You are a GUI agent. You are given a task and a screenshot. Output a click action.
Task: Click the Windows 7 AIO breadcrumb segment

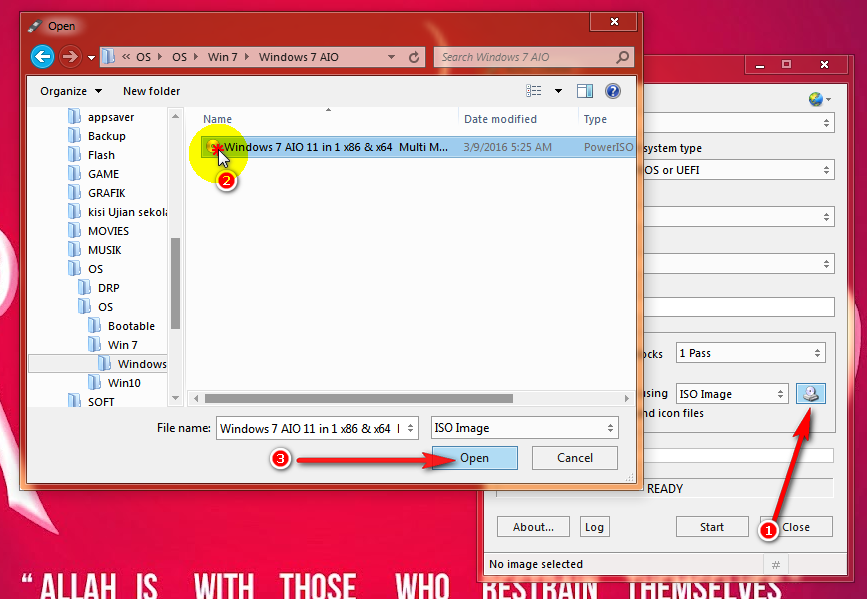[299, 57]
